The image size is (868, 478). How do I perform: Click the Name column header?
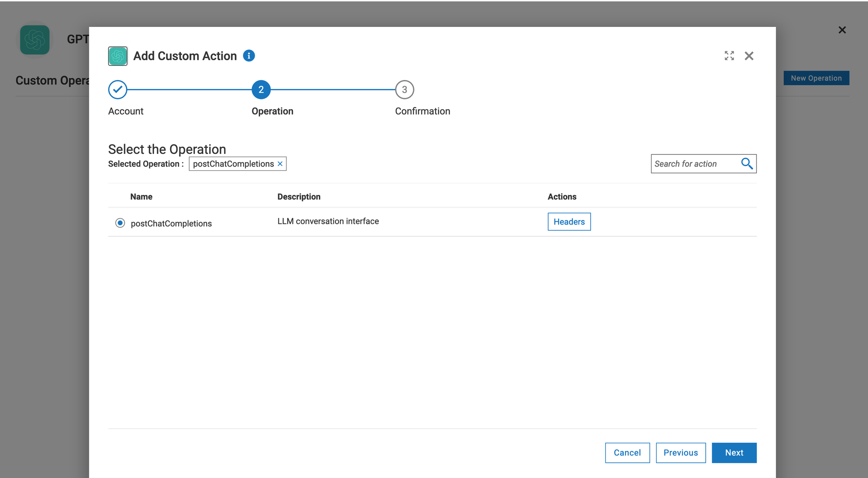pyautogui.click(x=141, y=196)
